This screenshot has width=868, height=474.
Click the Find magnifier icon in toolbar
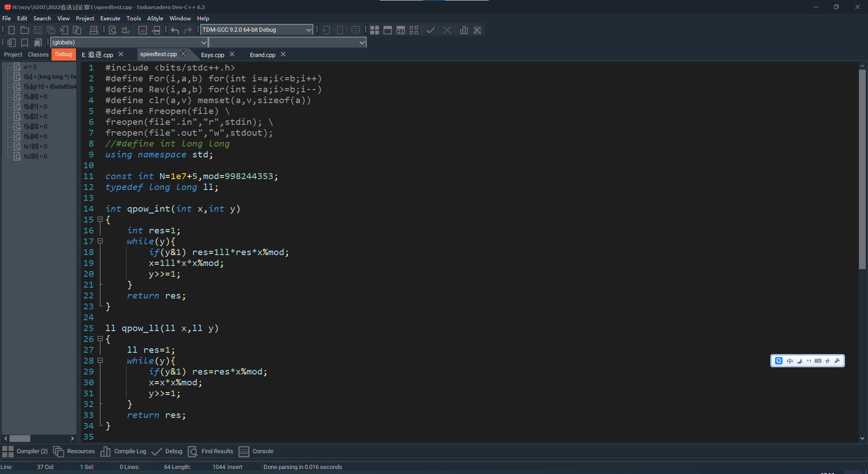point(113,30)
